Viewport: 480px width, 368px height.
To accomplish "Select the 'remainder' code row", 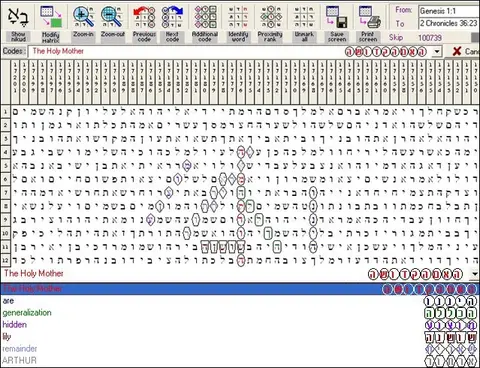I will click(240, 349).
